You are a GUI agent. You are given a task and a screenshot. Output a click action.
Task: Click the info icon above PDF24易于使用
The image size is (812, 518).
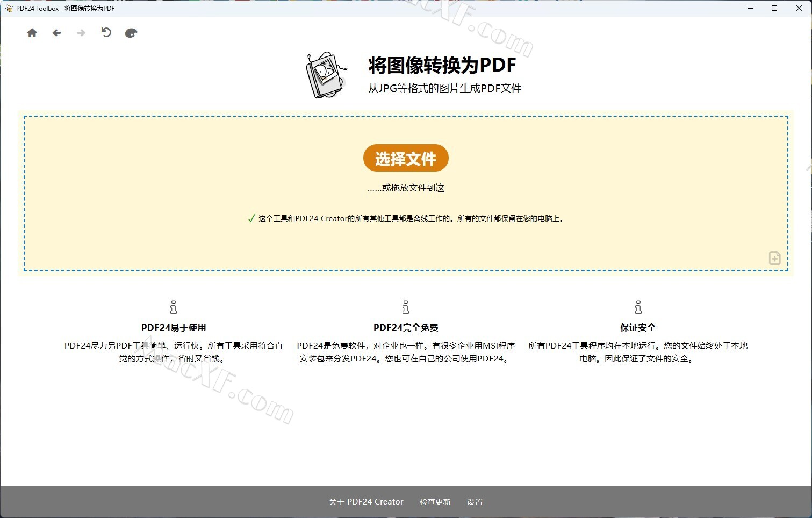(x=173, y=307)
